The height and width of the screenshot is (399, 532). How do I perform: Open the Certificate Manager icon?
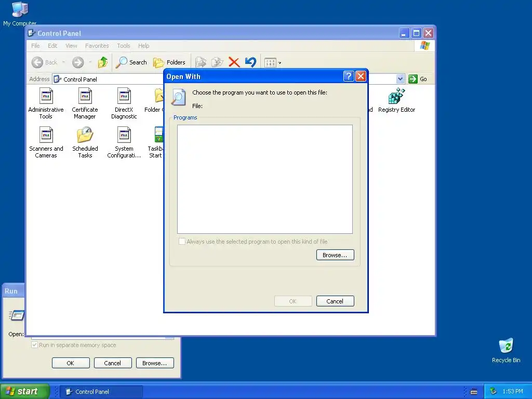point(85,103)
